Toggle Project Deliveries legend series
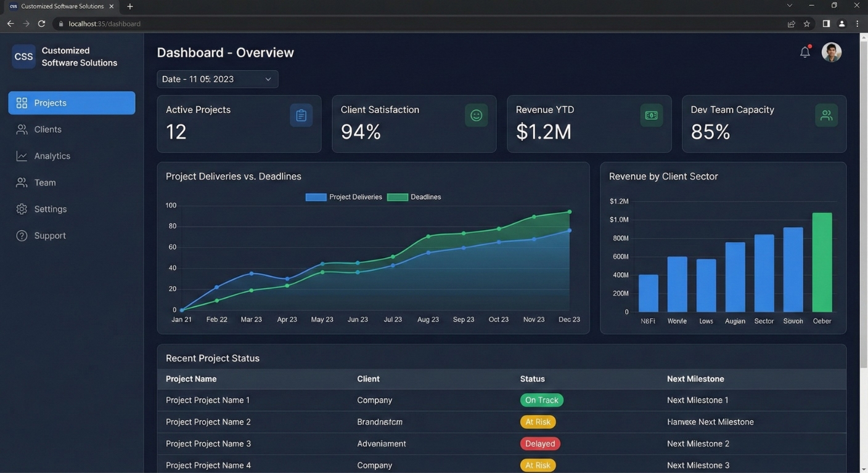 pyautogui.click(x=344, y=197)
